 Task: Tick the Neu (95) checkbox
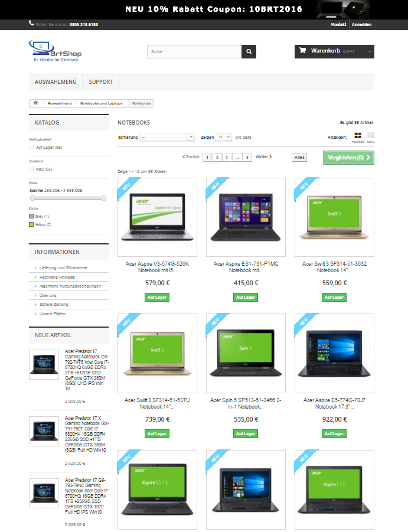[x=31, y=168]
